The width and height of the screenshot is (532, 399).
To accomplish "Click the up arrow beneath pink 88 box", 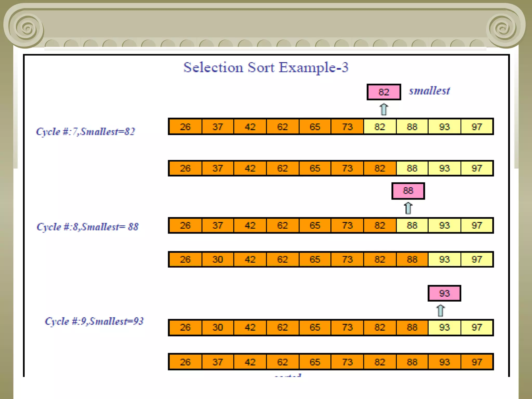I will [408, 208].
